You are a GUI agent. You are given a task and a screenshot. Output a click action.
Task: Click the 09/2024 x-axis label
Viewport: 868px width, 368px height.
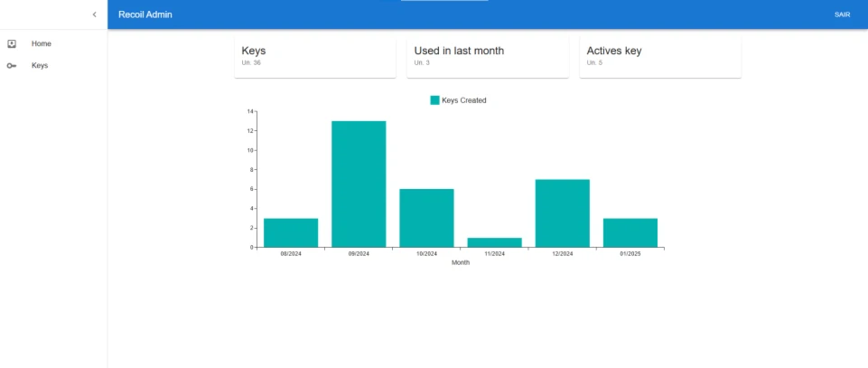pos(359,254)
